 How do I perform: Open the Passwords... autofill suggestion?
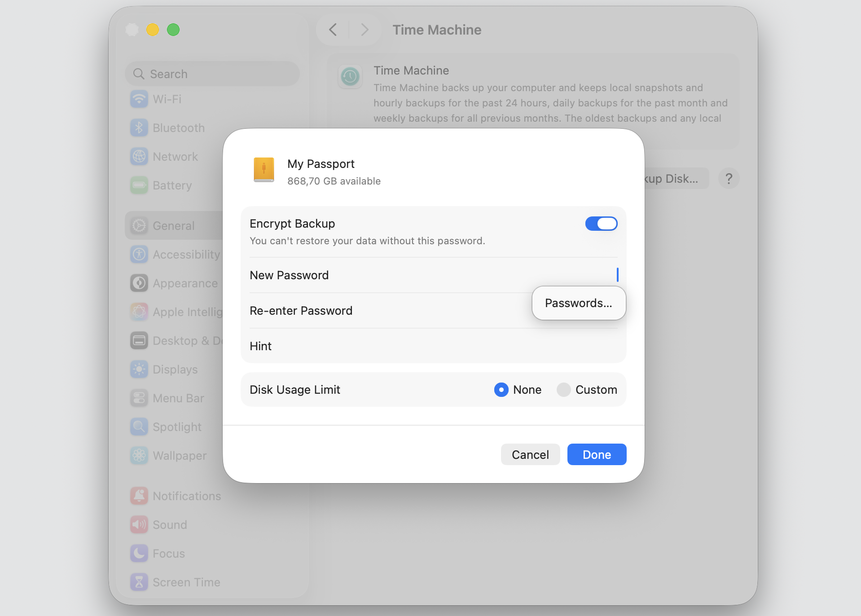point(579,303)
